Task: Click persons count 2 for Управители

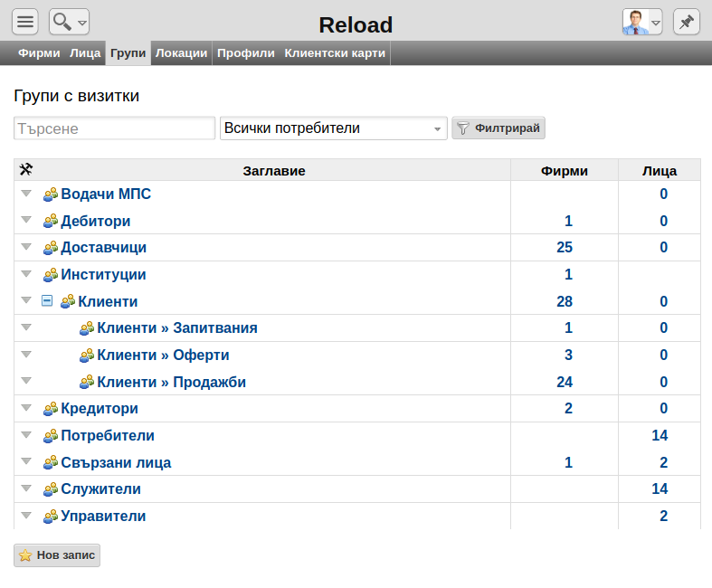Action: pyautogui.click(x=663, y=516)
